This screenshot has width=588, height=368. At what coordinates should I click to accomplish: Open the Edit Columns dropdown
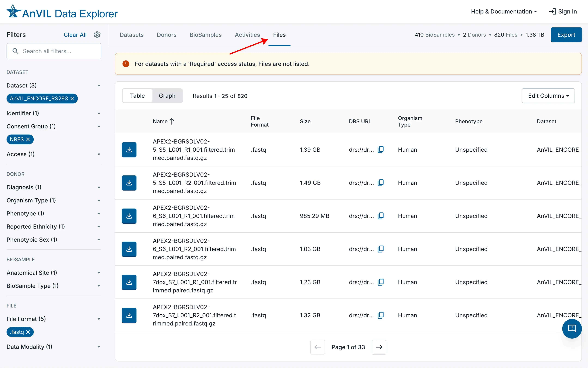point(548,96)
